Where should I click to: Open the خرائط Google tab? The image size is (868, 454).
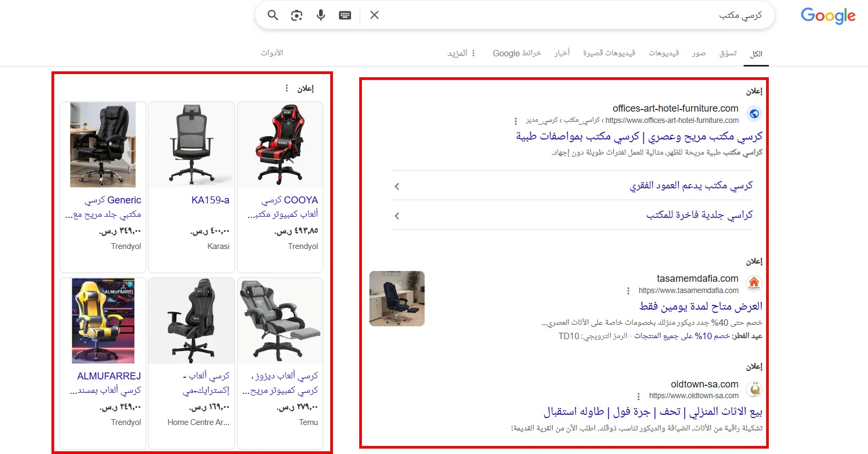[x=517, y=53]
